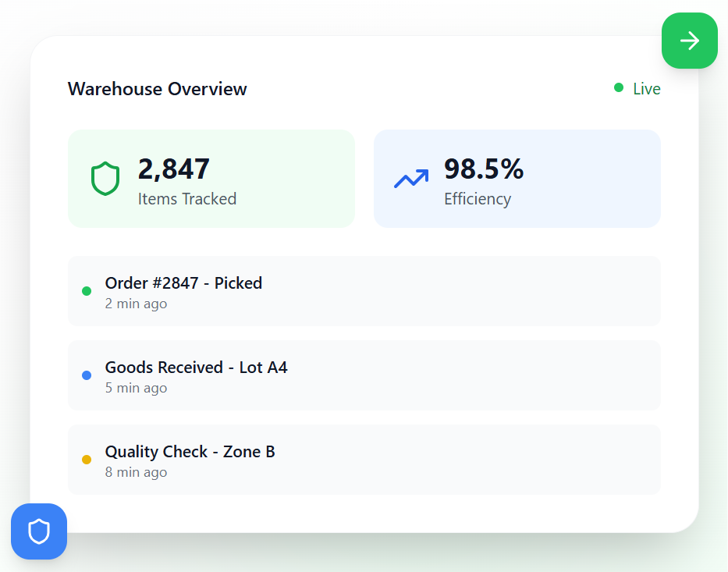Click the Items Tracked label text
Screen dimensions: 728x572
coord(187,199)
